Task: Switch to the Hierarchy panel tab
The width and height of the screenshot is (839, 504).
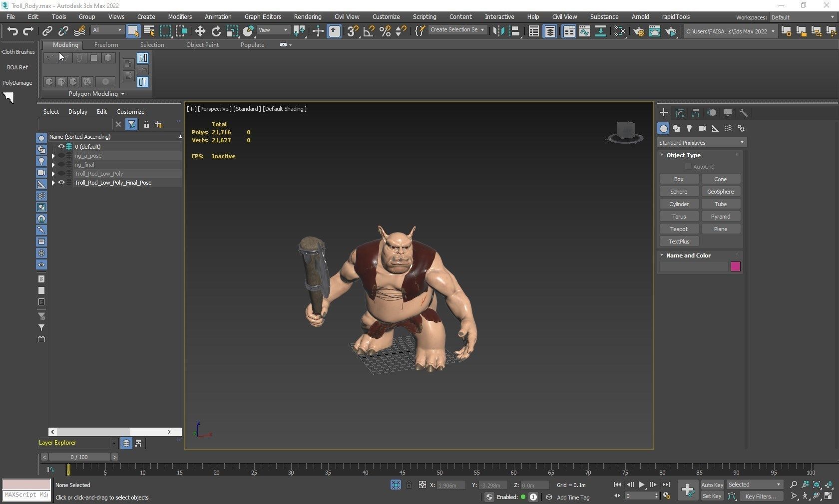Action: 695,113
